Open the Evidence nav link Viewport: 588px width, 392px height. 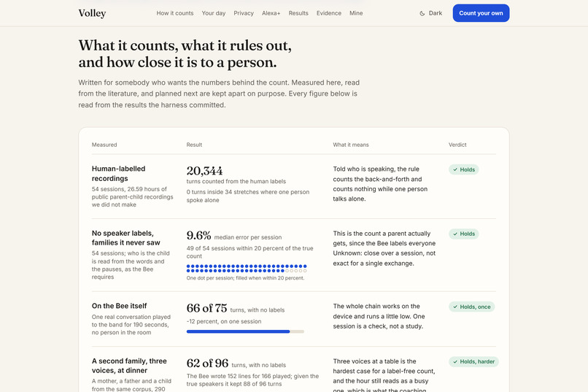pos(328,13)
